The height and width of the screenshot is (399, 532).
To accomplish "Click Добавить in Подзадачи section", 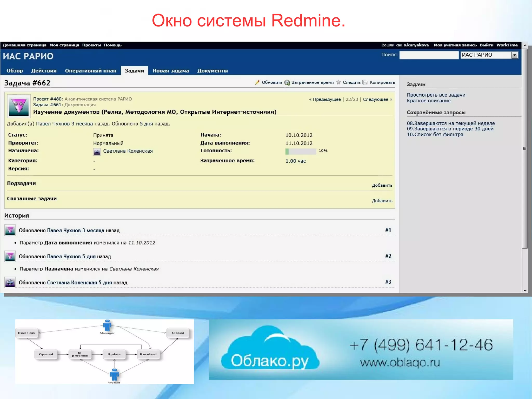I will (x=382, y=185).
